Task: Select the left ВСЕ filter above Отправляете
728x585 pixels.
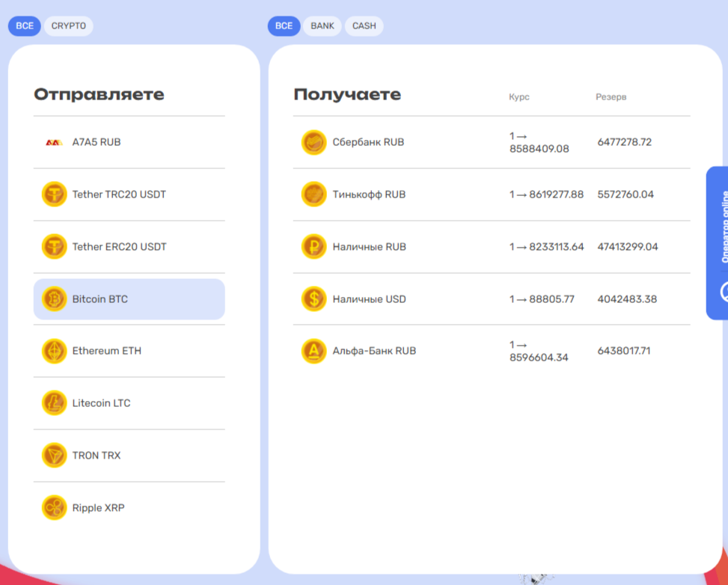Action: click(x=25, y=26)
